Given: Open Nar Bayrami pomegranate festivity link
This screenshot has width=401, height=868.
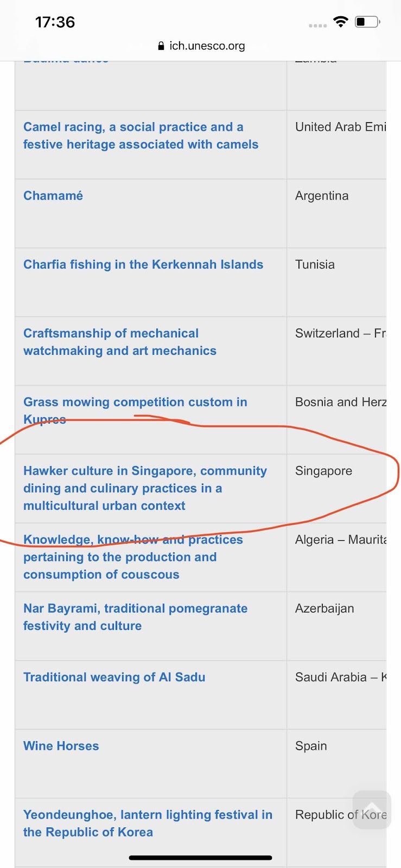Looking at the screenshot, I should tap(135, 617).
